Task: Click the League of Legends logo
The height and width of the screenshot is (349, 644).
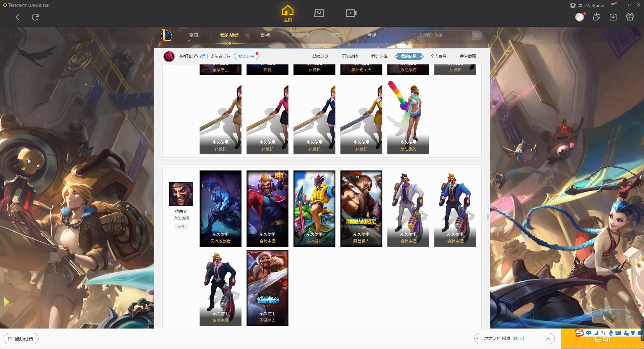Action: click(167, 35)
